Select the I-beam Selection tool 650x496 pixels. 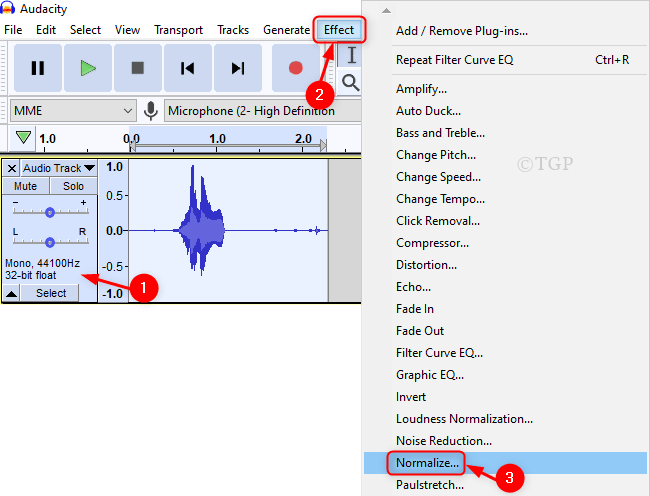pyautogui.click(x=351, y=55)
